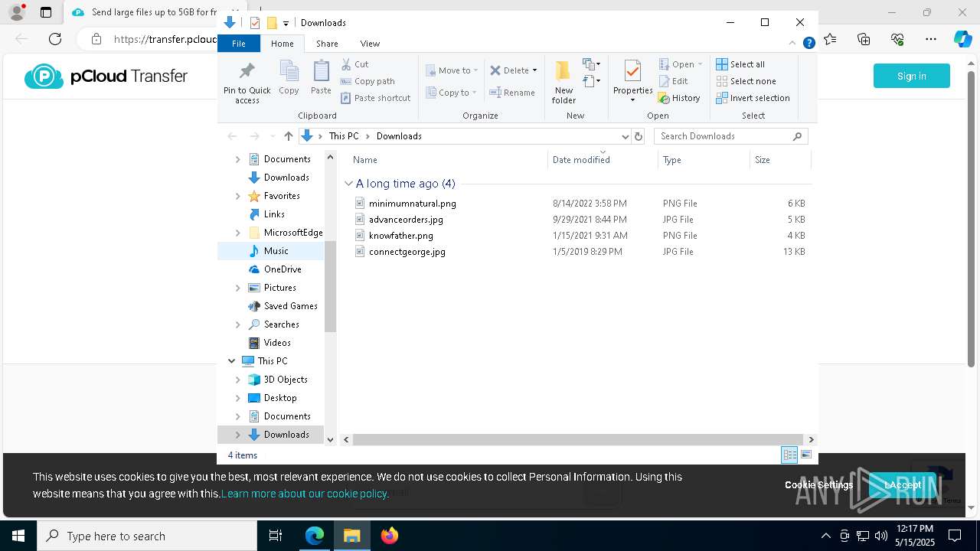Image resolution: width=980 pixels, height=551 pixels.
Task: Select knowfather.png file
Action: tap(400, 236)
